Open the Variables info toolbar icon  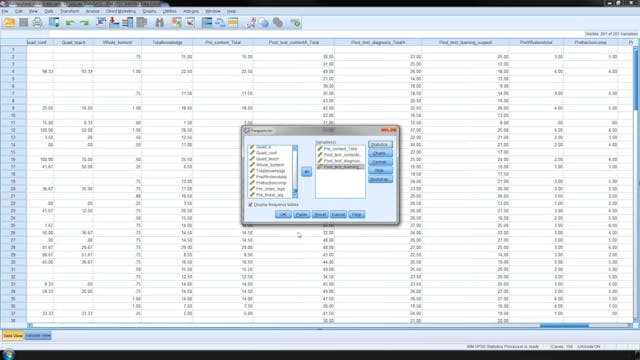click(128, 23)
